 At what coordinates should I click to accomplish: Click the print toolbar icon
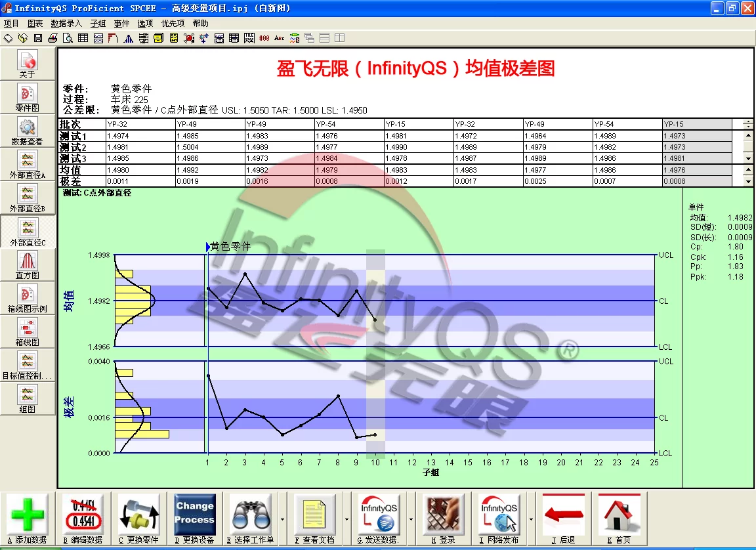tap(53, 38)
